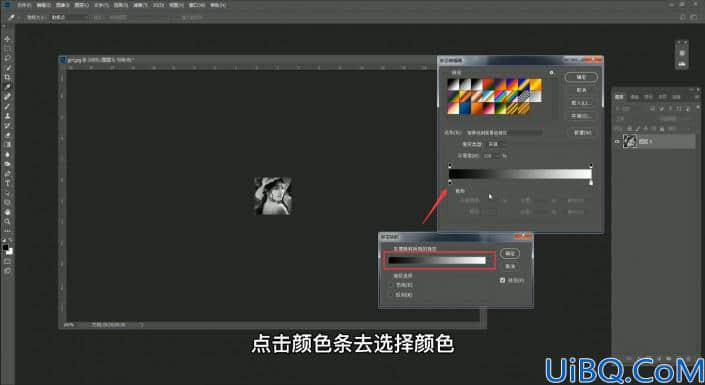Select the Horizontal Type tool
Image resolution: width=705 pixels, height=385 pixels.
7,183
